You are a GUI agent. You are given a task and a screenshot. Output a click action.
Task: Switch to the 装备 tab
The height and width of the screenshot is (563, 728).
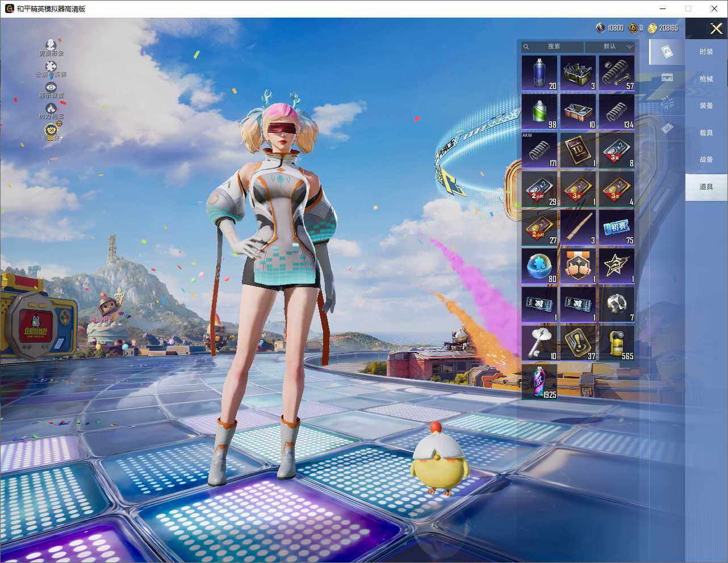click(706, 106)
